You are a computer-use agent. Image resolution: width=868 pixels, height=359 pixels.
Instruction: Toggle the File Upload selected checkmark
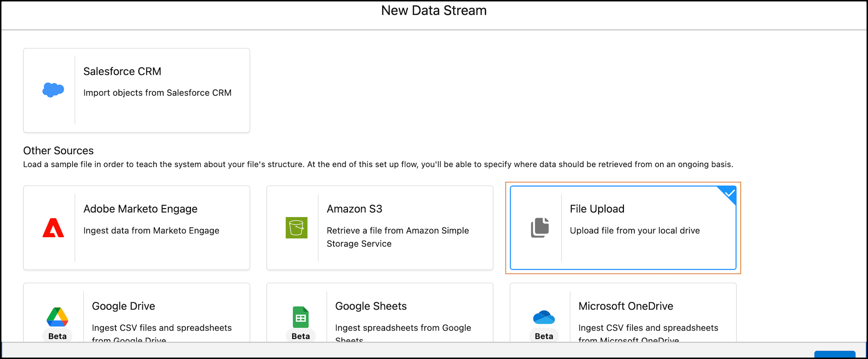pos(730,193)
